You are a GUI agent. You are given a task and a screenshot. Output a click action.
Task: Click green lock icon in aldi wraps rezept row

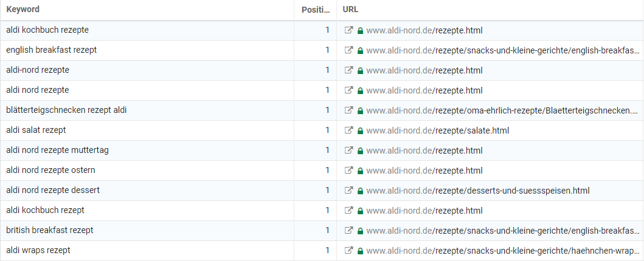pyautogui.click(x=360, y=251)
